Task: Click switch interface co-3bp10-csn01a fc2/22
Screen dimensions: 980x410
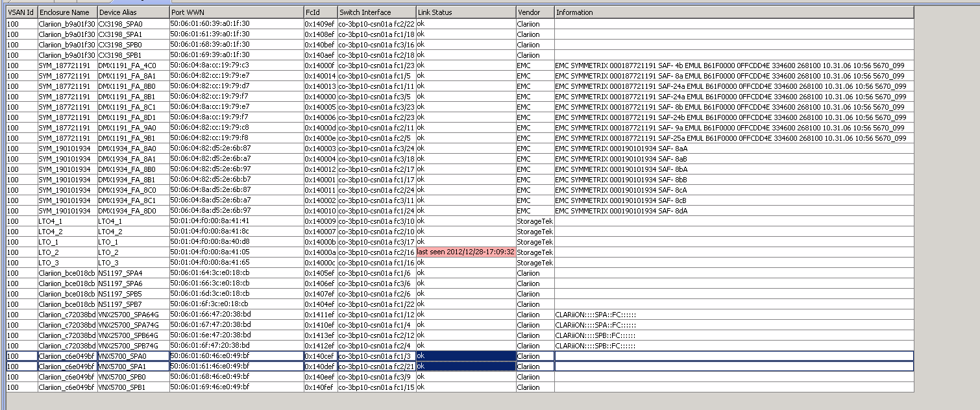Action: pyautogui.click(x=376, y=24)
